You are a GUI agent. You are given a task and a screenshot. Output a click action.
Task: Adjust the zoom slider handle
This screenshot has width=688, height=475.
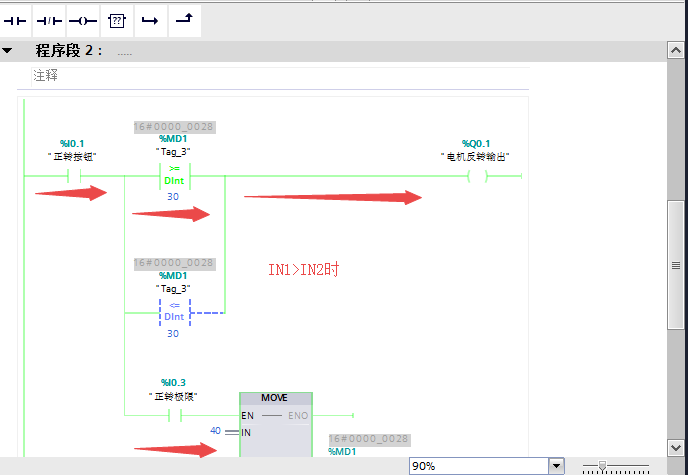(x=600, y=465)
